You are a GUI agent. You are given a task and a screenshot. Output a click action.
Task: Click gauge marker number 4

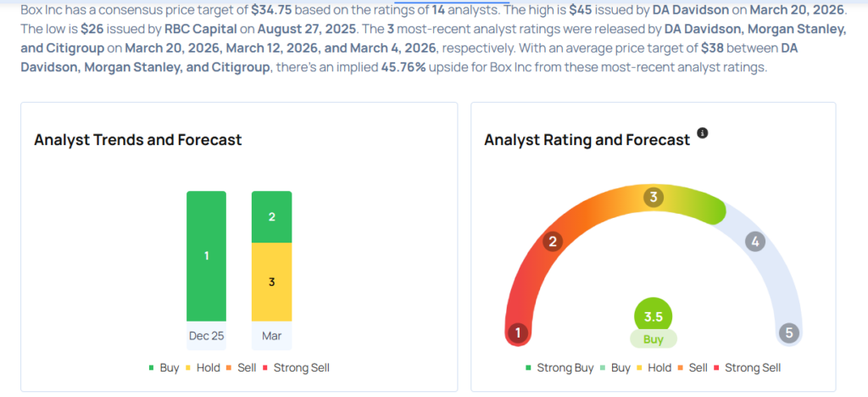[x=755, y=242]
